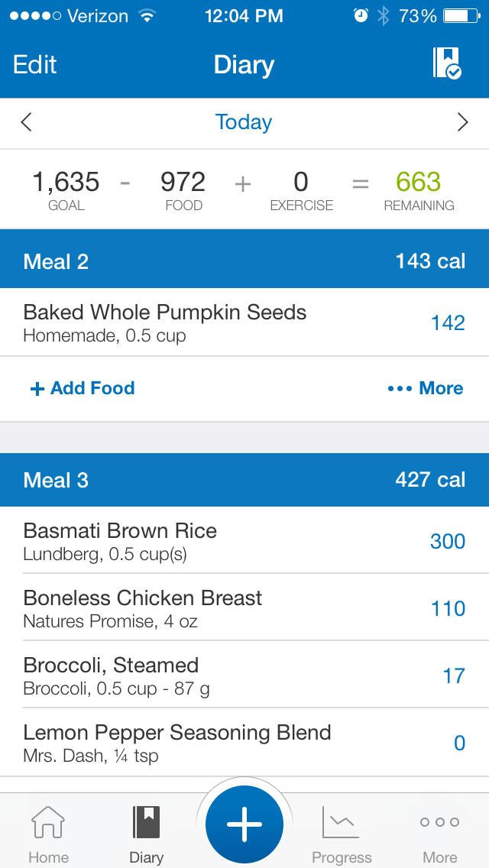Tap the Meal 2 header bar

[244, 261]
